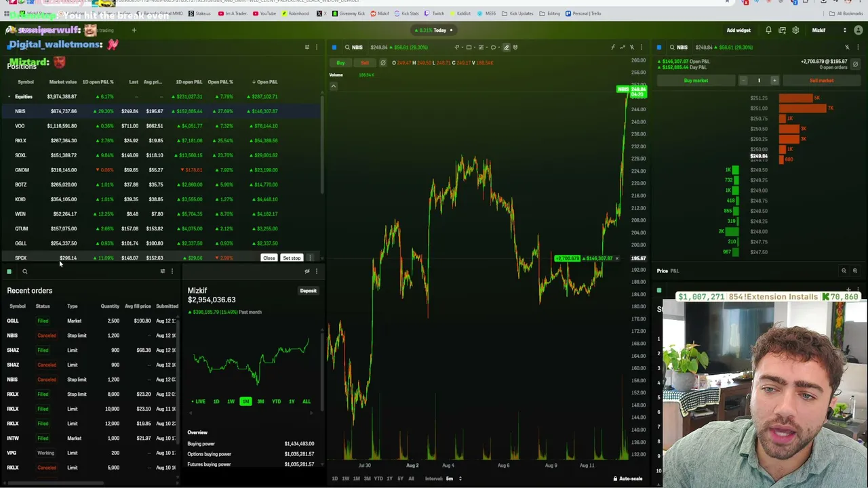868x488 pixels.
Task: Select 1W range on account chart
Action: point(231,402)
